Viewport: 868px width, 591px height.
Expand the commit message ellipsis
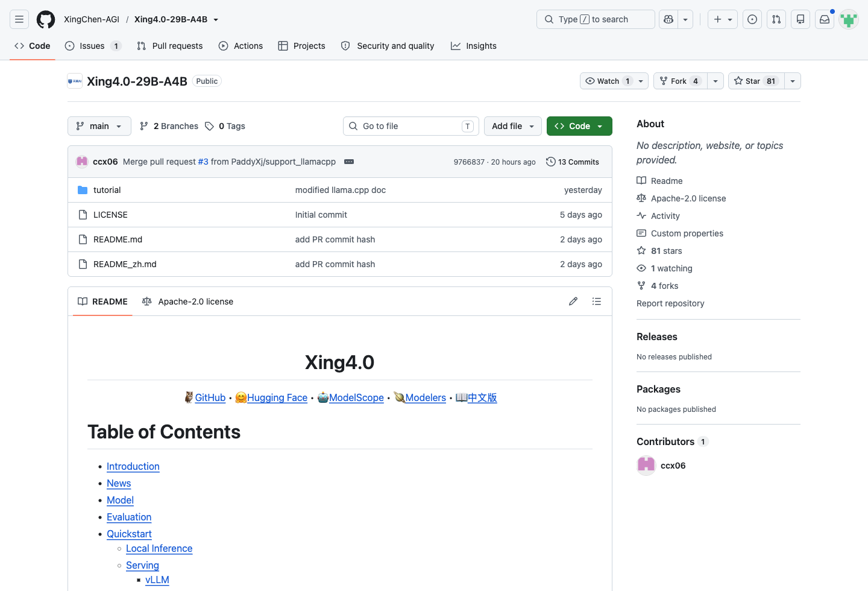[x=349, y=162]
